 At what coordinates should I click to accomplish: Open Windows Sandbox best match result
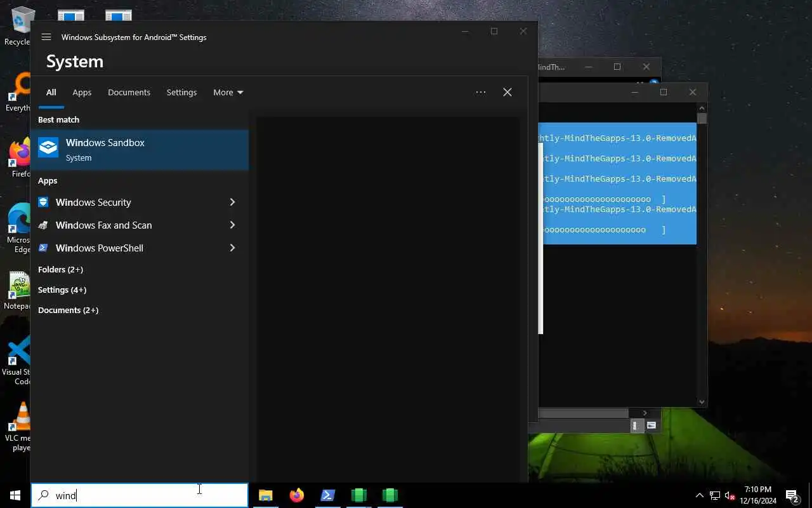pos(140,150)
